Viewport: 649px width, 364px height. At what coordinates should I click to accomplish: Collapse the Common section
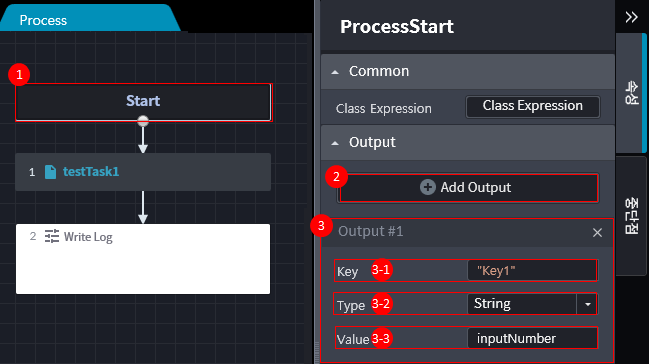pos(335,72)
